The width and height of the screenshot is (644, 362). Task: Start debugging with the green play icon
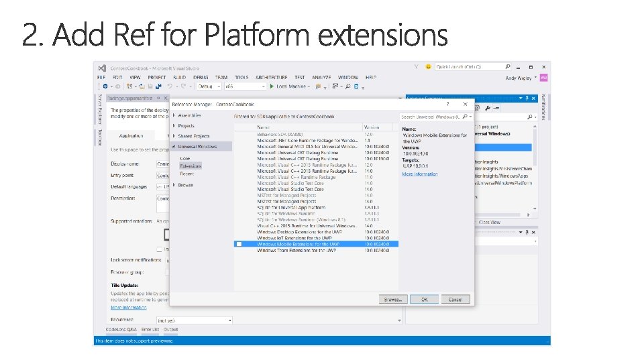pyautogui.click(x=272, y=86)
